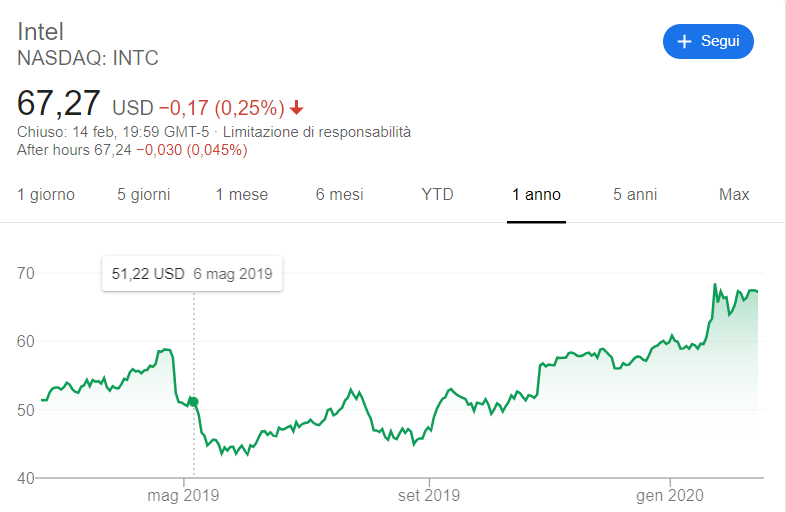Viewport: 786px width, 512px height.
Task: Click the mag 2019 axis label
Action: [183, 495]
